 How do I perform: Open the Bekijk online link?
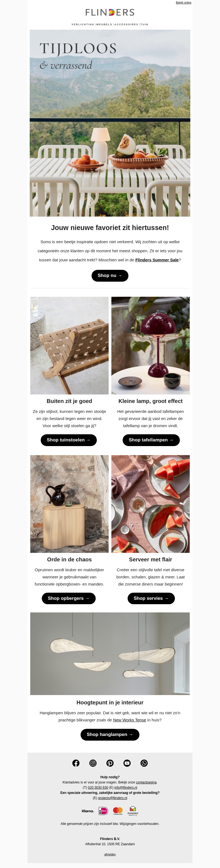183,3
